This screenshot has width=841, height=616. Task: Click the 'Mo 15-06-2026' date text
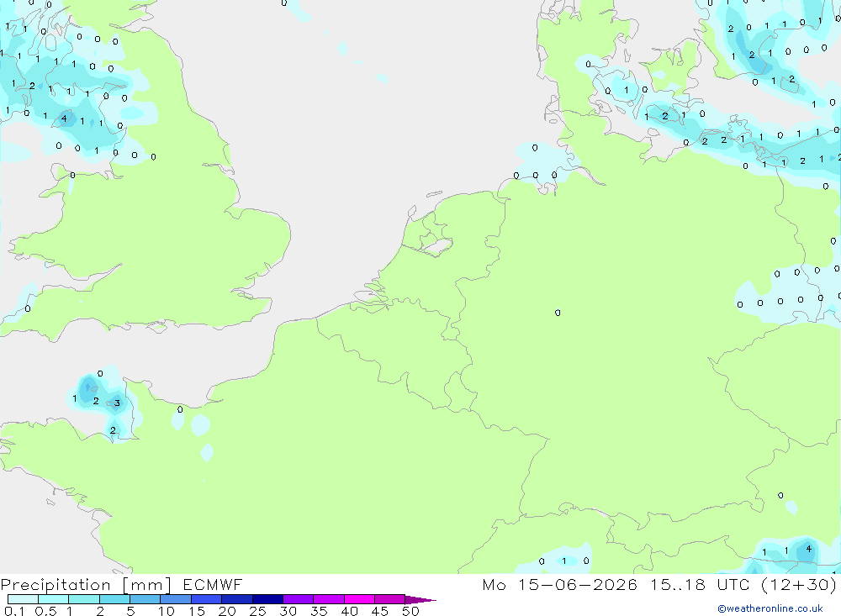click(x=559, y=585)
